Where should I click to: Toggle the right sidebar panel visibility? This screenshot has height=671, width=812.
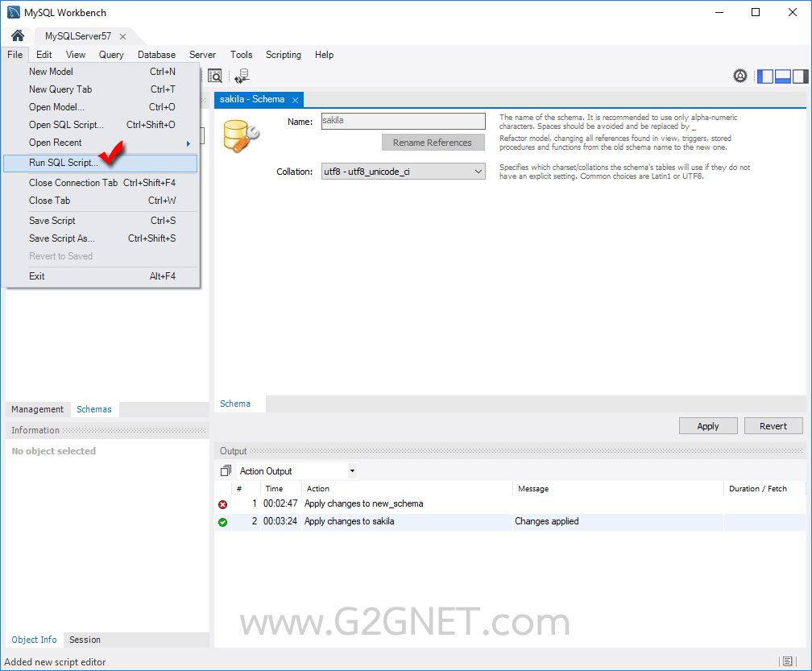(800, 76)
